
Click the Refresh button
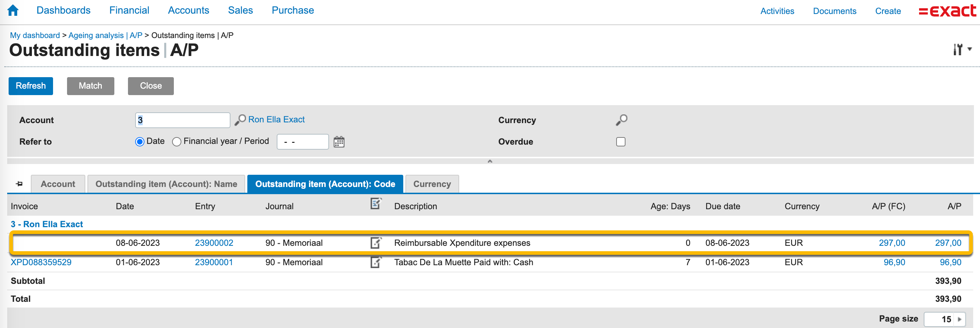(30, 86)
